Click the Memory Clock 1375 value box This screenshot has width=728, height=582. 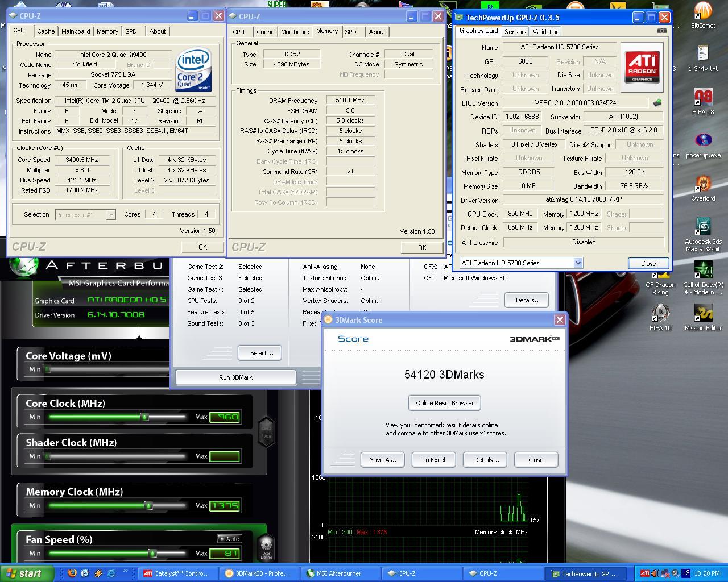pyautogui.click(x=225, y=505)
